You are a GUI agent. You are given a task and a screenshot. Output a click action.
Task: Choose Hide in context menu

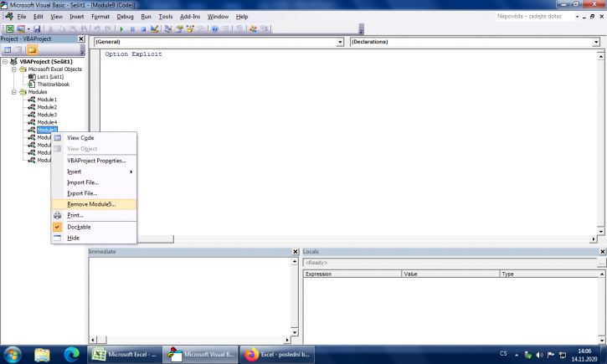click(x=94, y=238)
